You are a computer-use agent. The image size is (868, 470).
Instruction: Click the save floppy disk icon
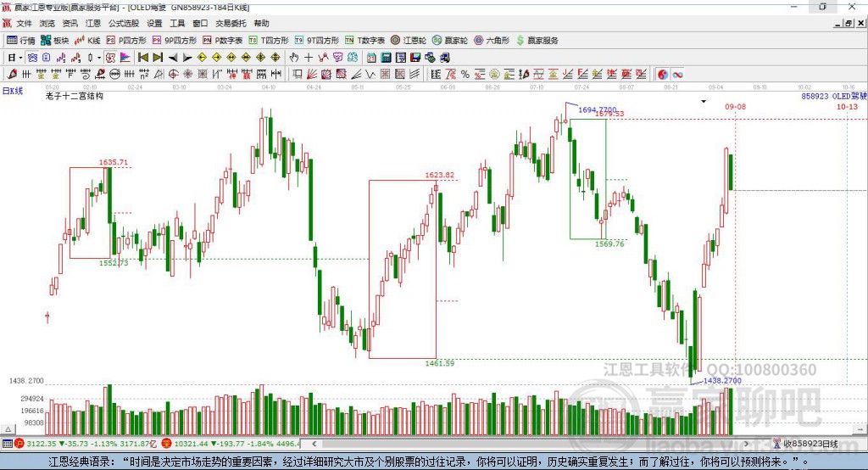pos(415,58)
